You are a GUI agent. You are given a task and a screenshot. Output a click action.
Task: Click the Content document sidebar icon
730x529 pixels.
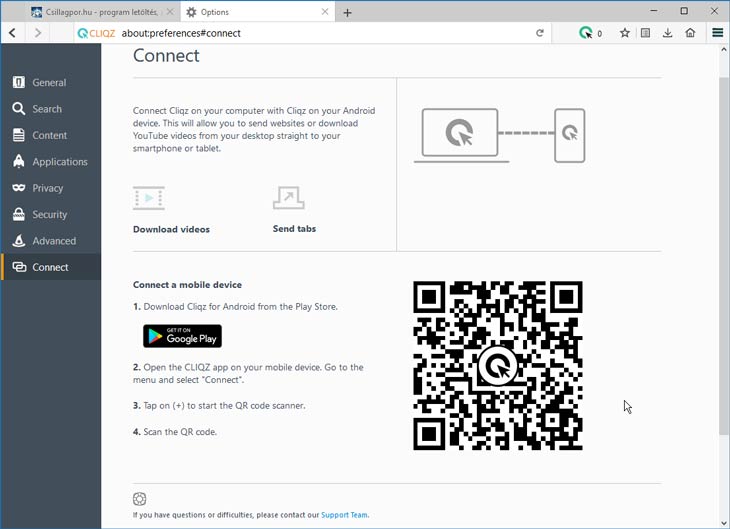[19, 135]
